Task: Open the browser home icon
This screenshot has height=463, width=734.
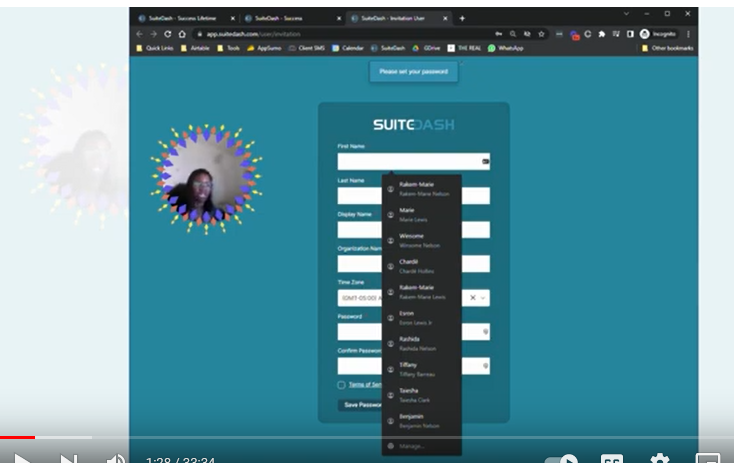Action: pos(182,34)
